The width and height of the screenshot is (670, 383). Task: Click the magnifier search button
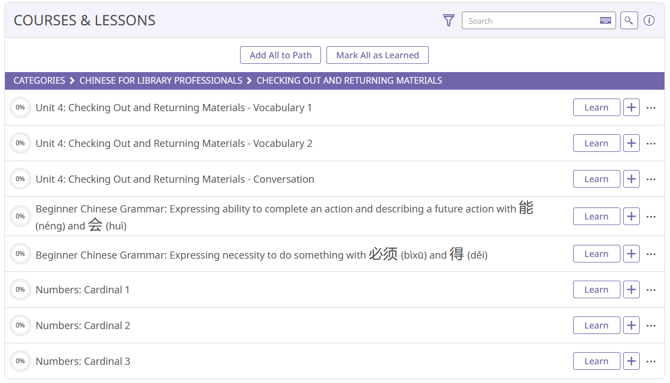[629, 20]
